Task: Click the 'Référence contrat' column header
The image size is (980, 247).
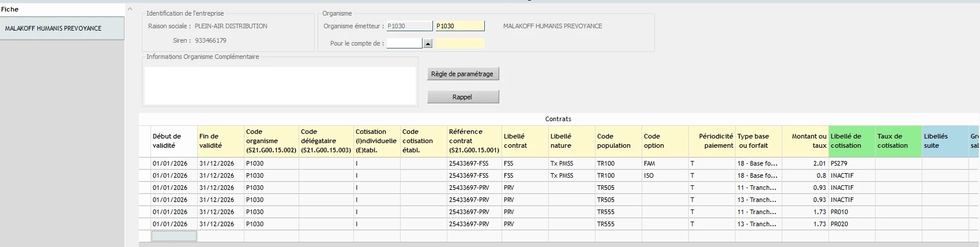Action: [x=474, y=141]
